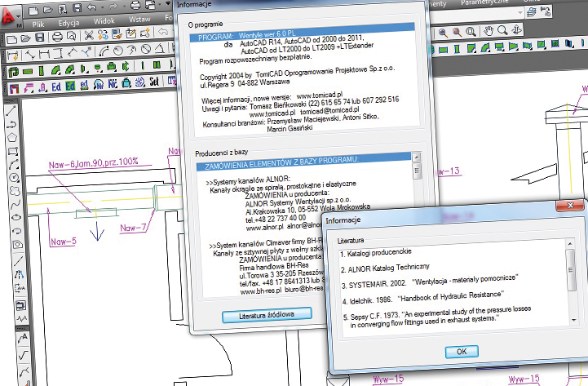The width and height of the screenshot is (588, 386).
Task: Click the Save icon in the quick access toolbar
Action: pyautogui.click(x=77, y=8)
